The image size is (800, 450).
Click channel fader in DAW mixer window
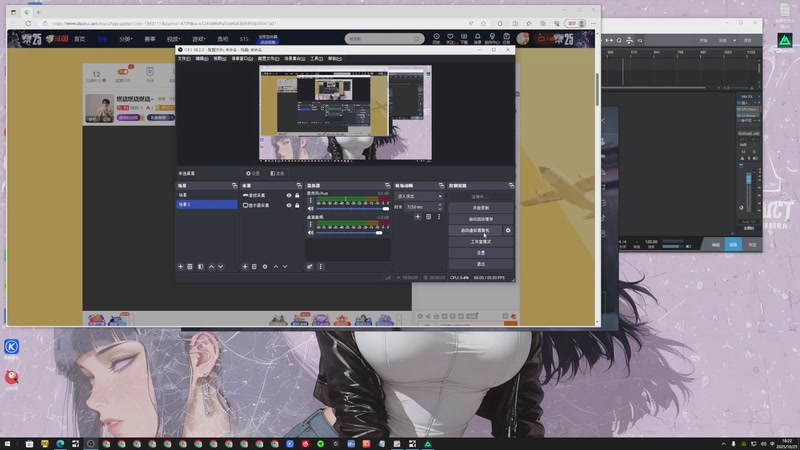pos(748,179)
